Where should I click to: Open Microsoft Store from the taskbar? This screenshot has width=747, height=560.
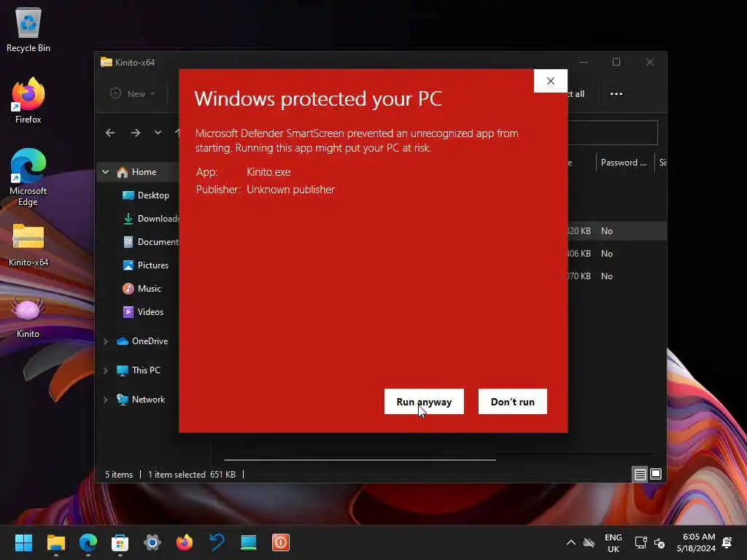[120, 542]
